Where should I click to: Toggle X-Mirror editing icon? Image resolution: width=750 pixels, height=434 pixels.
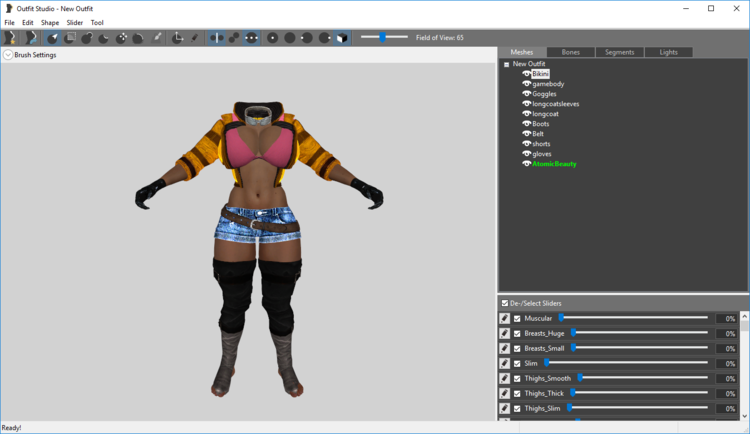[217, 38]
